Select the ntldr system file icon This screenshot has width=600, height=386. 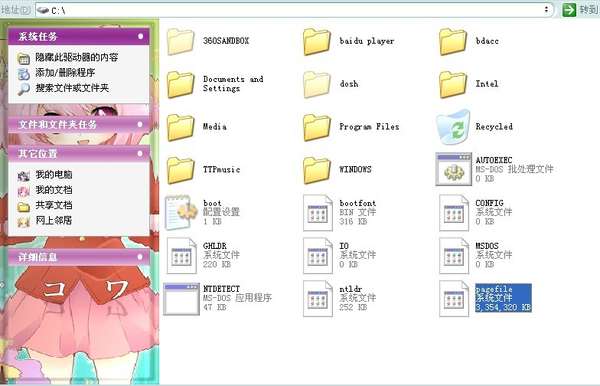(318, 298)
